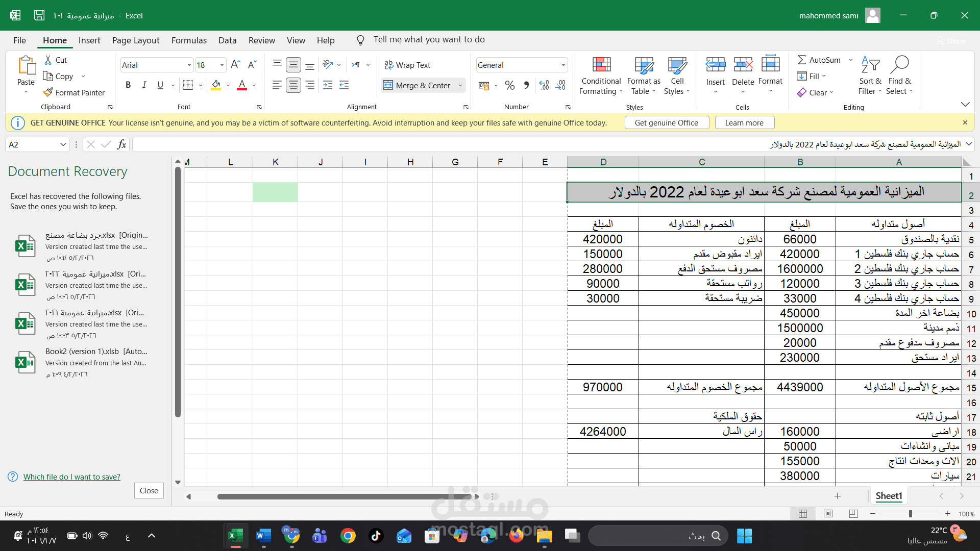
Task: Apply Percent Style formatting
Action: 509,85
